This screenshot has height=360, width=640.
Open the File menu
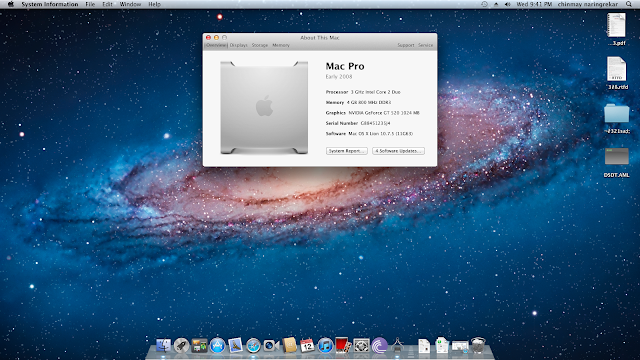click(90, 4)
